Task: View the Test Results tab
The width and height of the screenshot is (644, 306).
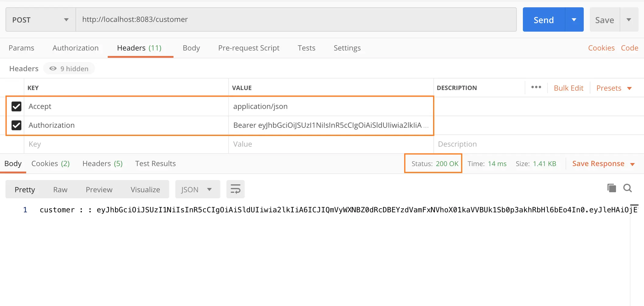Action: pyautogui.click(x=156, y=163)
